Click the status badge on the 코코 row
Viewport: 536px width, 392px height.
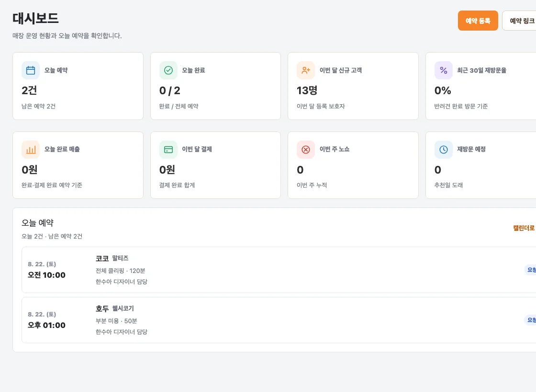(531, 270)
